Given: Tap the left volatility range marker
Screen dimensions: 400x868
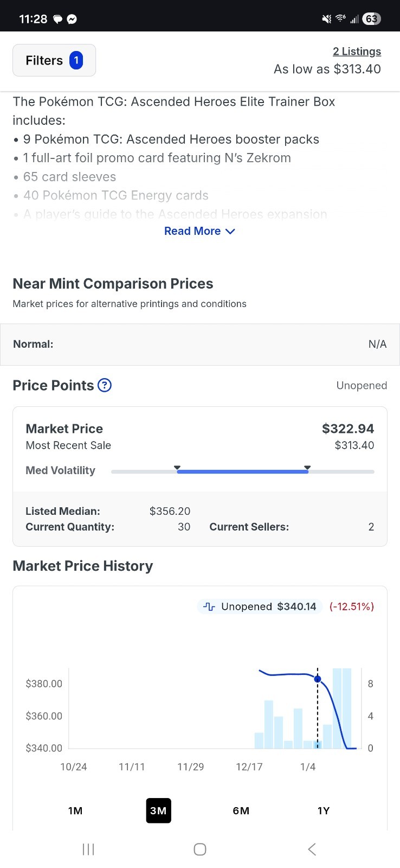Looking at the screenshot, I should 177,467.
